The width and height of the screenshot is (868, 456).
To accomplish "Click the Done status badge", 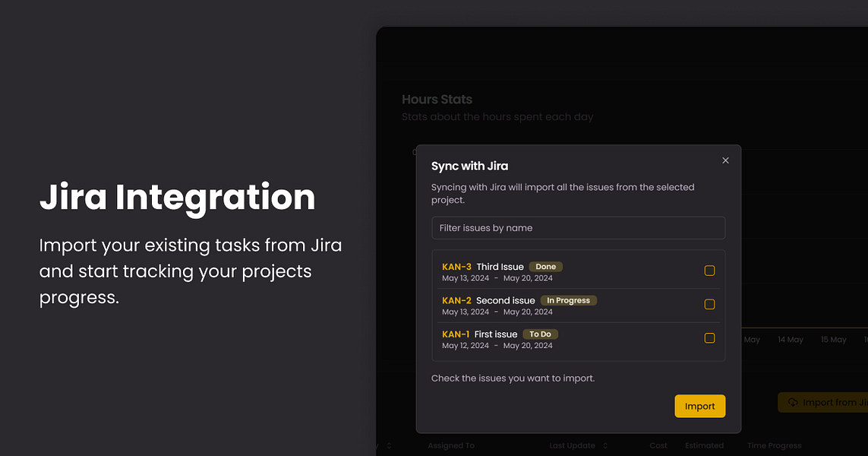I will click(546, 267).
